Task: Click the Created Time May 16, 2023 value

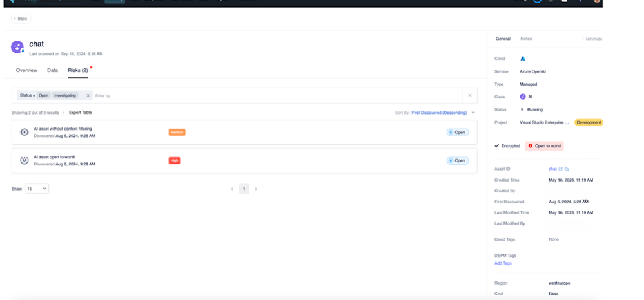Action: pos(571,180)
